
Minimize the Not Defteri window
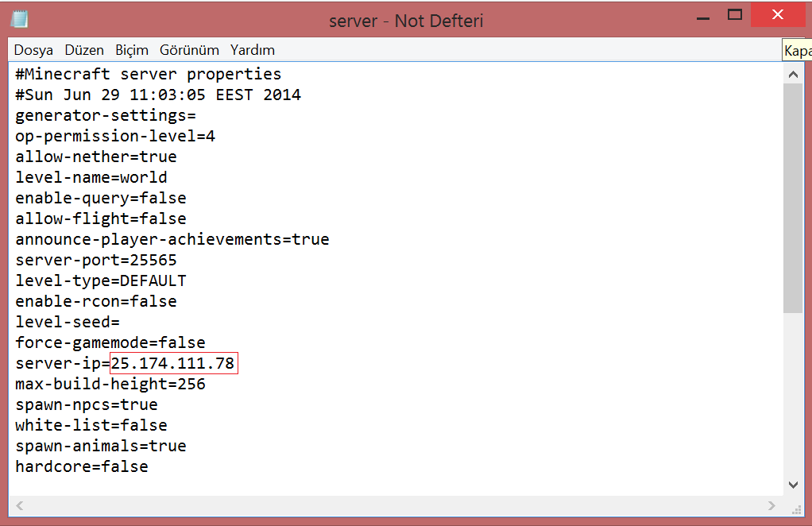coord(702,16)
